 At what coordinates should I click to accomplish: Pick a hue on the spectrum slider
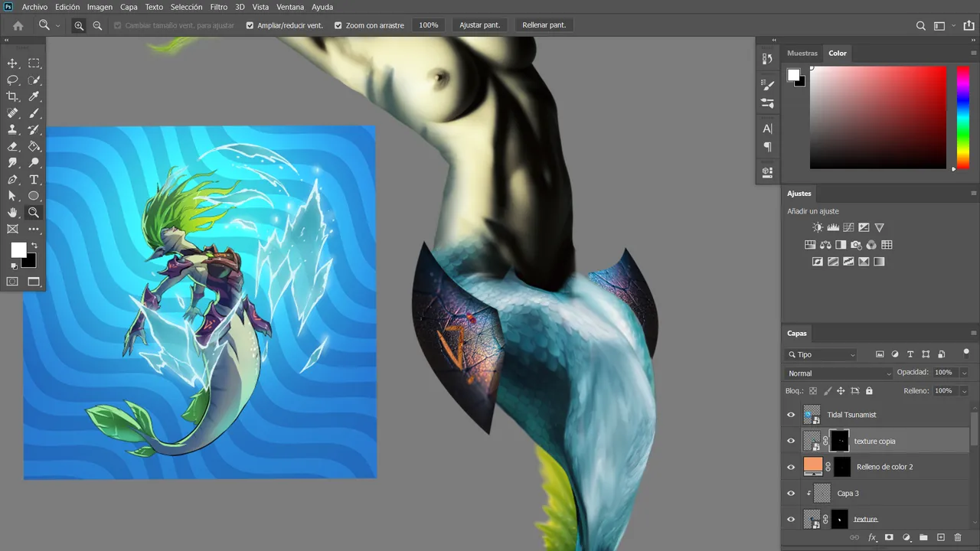tap(963, 117)
